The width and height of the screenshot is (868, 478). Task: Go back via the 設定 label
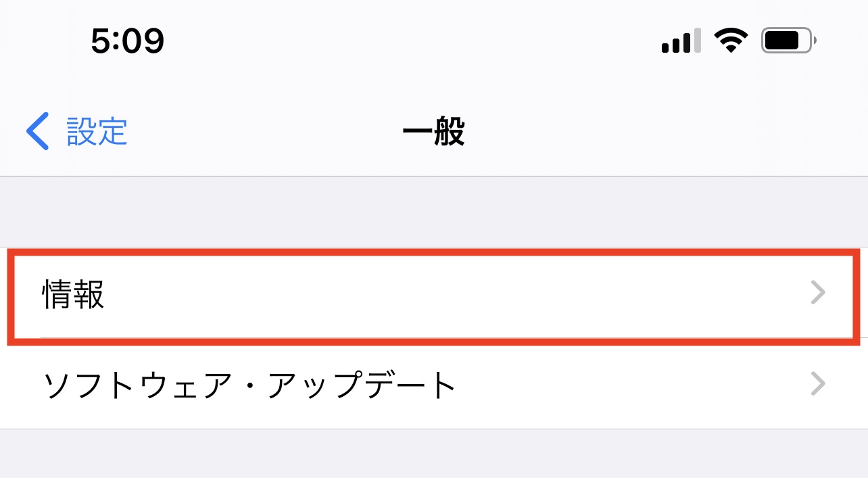[x=97, y=131]
